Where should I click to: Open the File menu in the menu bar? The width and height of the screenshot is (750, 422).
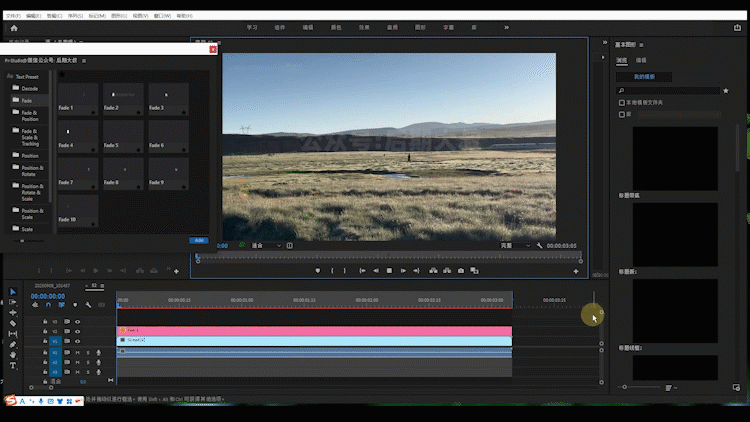(12, 16)
